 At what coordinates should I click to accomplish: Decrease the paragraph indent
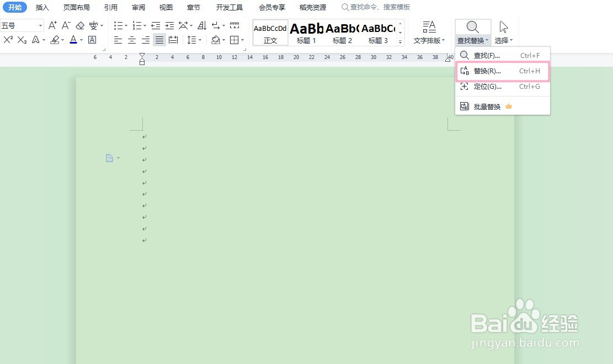(156, 26)
